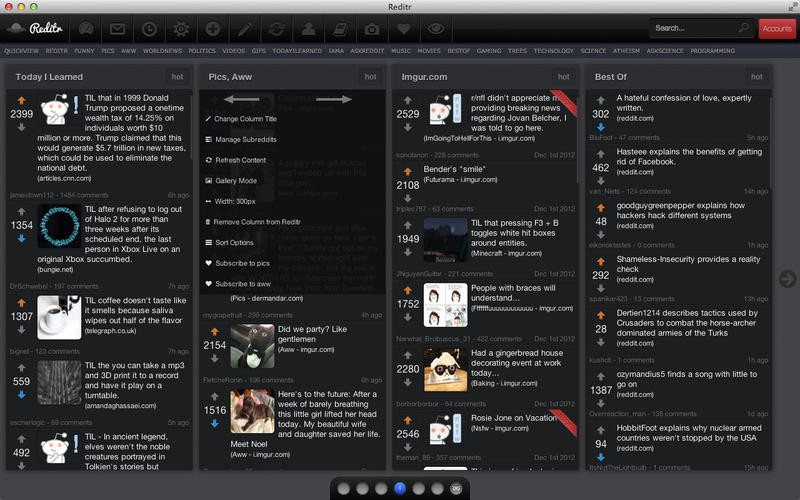Enter full screen via top-right window icon
Screen dimensions: 800x500
pyautogui.click(x=791, y=7)
